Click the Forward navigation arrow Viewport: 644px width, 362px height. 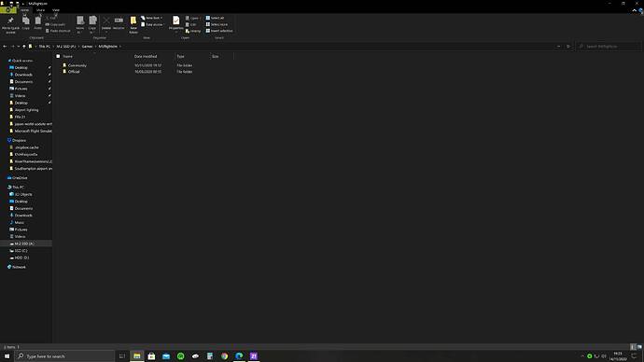coord(12,47)
